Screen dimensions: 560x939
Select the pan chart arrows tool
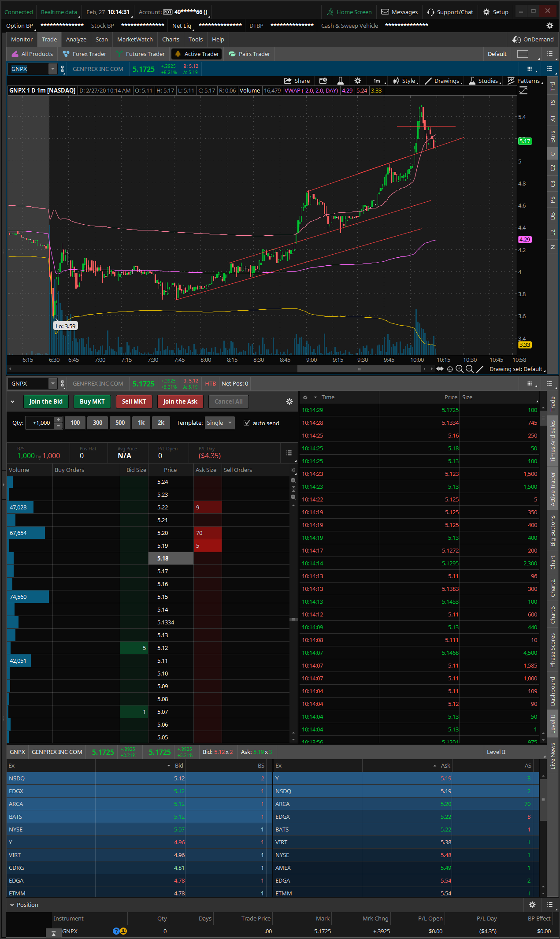click(x=440, y=369)
